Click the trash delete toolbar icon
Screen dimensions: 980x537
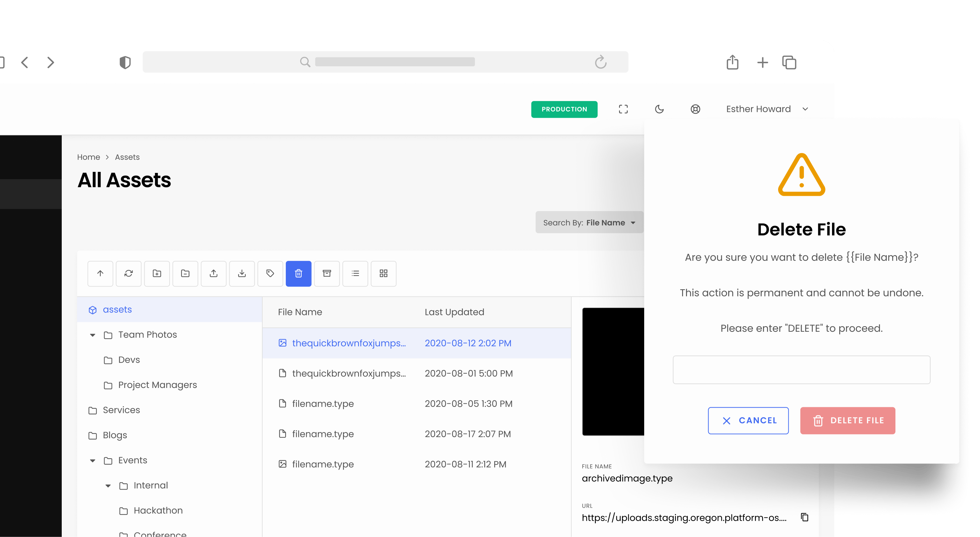coord(298,273)
